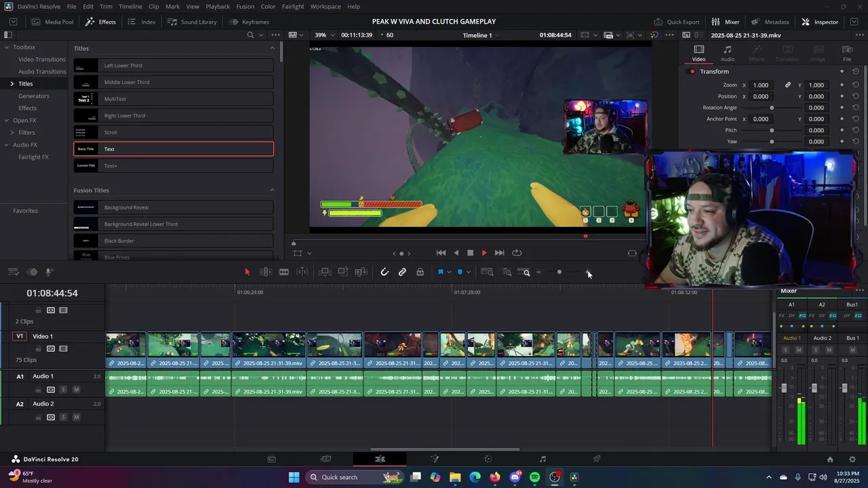Collapse the Fusion Titles section chevron
Screen dimensions: 868x488
[273, 190]
